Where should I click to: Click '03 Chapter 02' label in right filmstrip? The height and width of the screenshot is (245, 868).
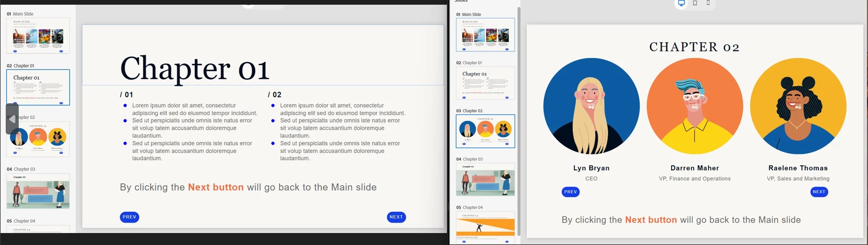pyautogui.click(x=469, y=111)
